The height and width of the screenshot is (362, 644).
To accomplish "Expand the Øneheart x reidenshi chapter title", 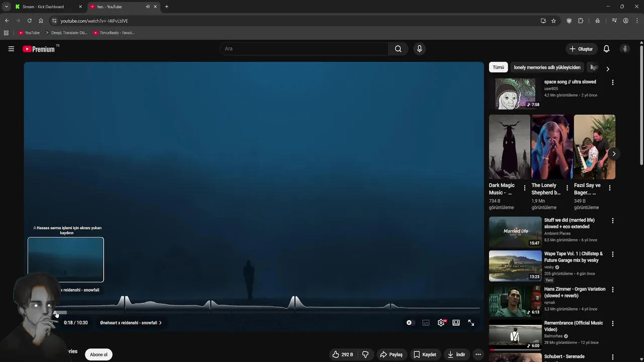I will [x=131, y=323].
